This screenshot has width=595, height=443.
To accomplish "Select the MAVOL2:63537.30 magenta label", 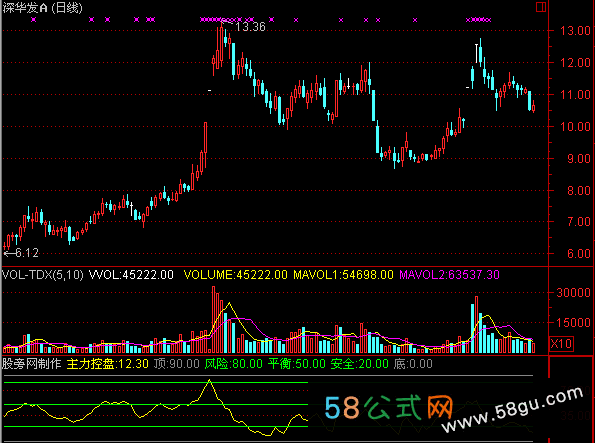I will tap(449, 274).
